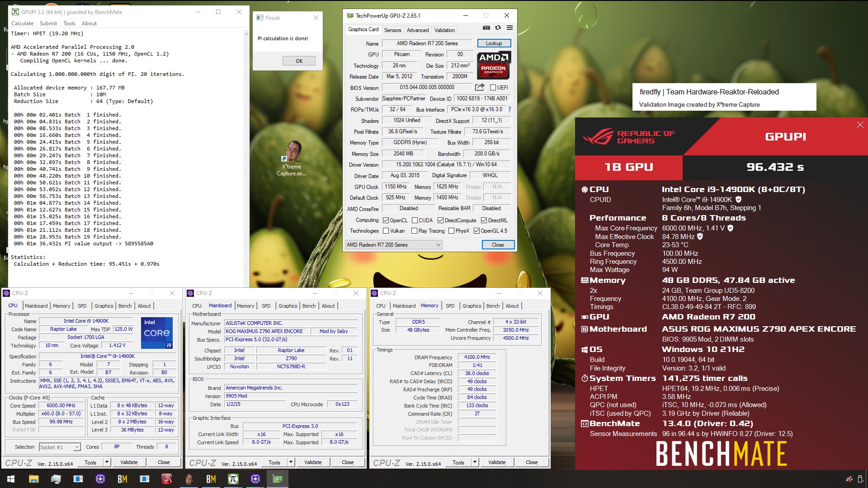Toggle the UEFI checkbox in GPU-Z
Screen dimensions: 868x488
pos(493,88)
